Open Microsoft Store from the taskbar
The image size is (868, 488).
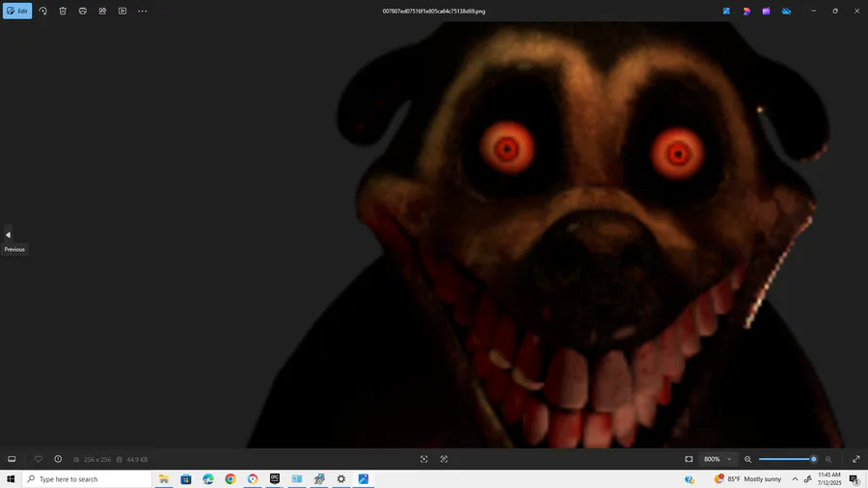[x=186, y=479]
